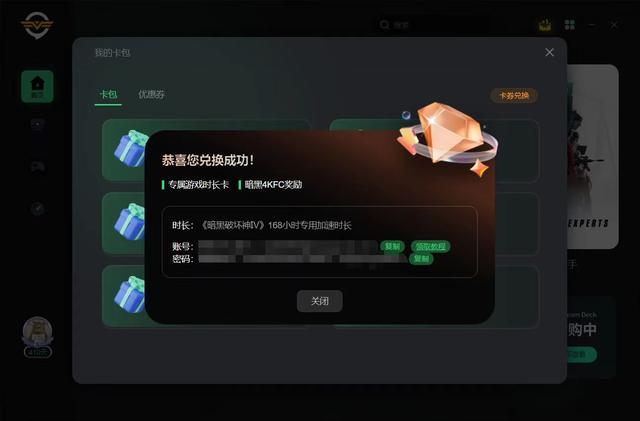Focus the search field in header

coord(433,25)
